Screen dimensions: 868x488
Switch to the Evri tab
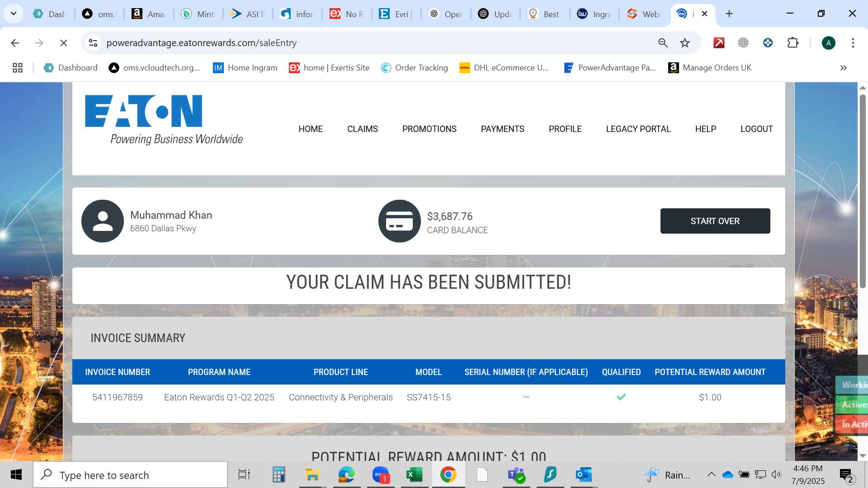396,14
